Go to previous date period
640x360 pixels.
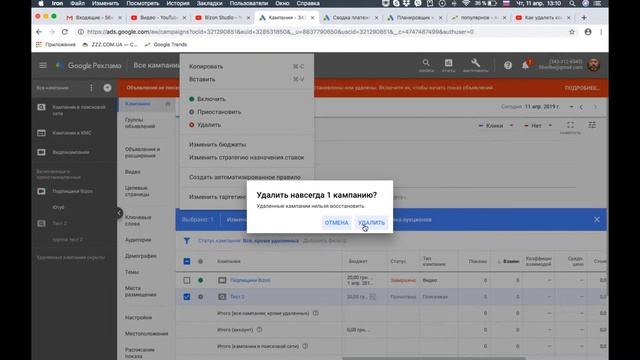(x=582, y=107)
